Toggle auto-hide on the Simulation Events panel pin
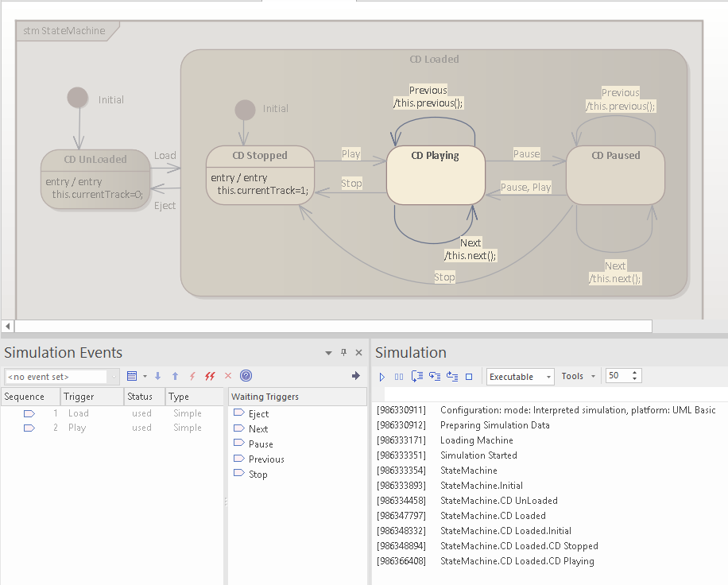Image resolution: width=728 pixels, height=585 pixels. (x=343, y=352)
